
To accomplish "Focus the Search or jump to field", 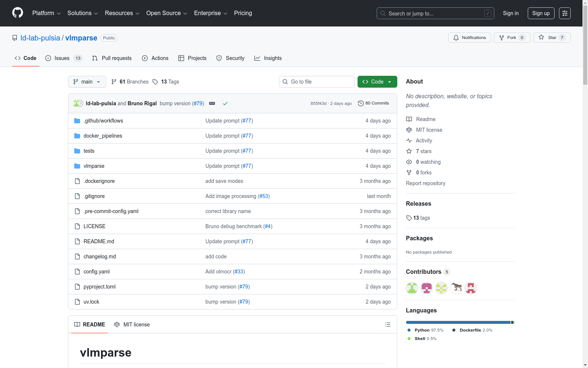I will click(x=435, y=13).
